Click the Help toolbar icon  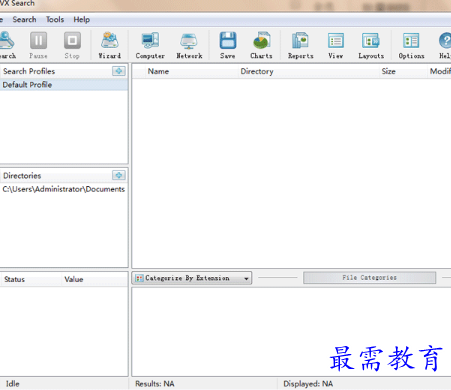[x=445, y=45]
